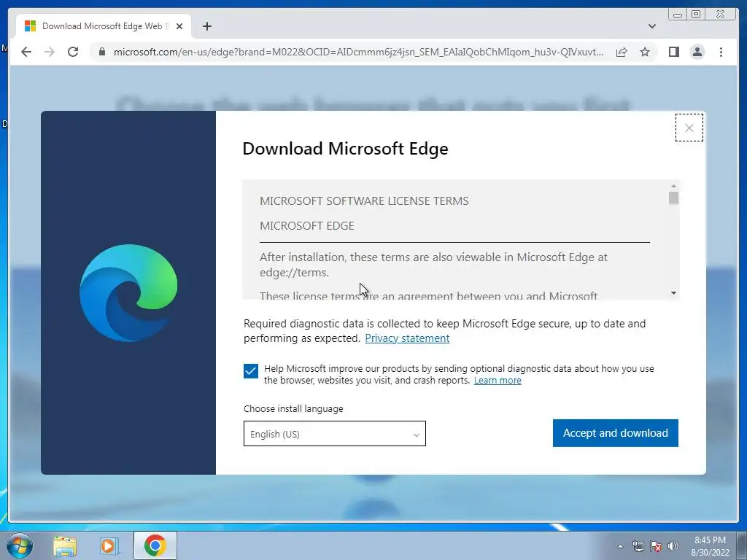Open Action Center flag icon

(x=656, y=546)
